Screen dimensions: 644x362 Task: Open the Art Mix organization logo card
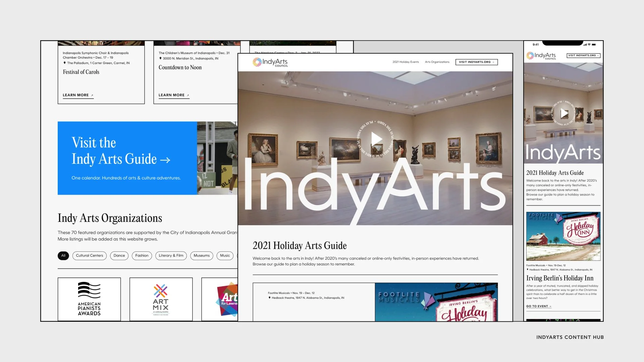tap(161, 299)
